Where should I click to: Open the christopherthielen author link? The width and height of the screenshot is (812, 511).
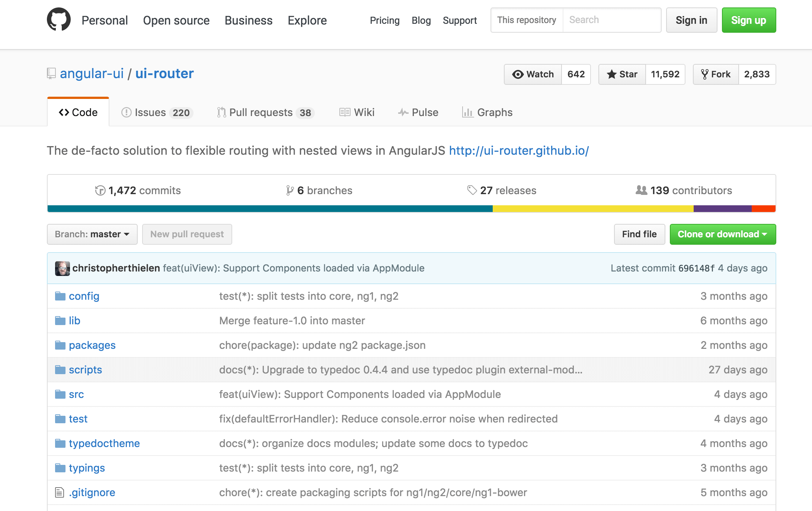[x=116, y=268]
